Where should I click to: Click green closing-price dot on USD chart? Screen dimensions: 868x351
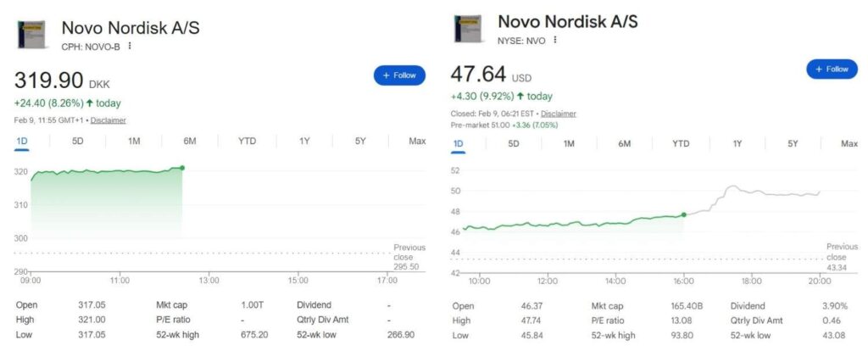(x=684, y=214)
